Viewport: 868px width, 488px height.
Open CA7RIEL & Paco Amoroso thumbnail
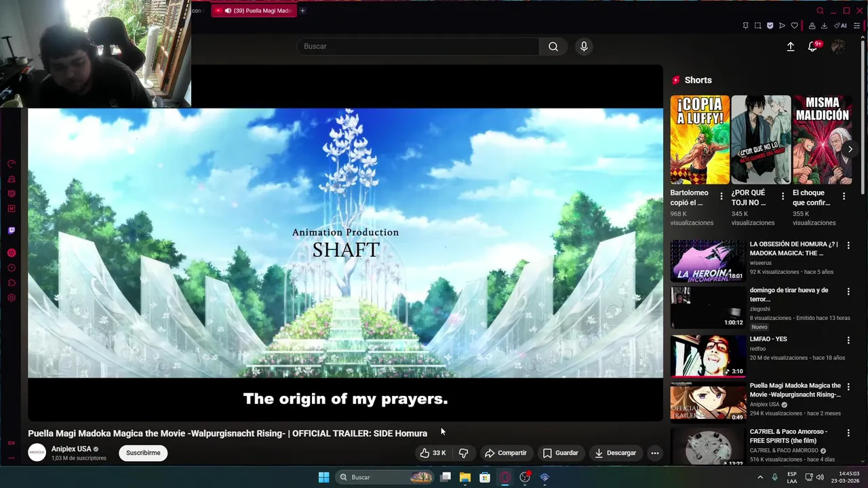click(x=708, y=446)
